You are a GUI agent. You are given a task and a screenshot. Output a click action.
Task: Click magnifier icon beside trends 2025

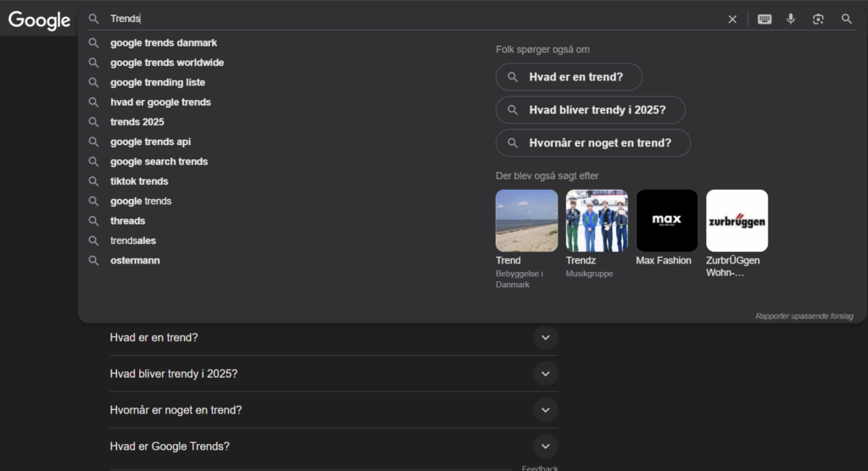pos(93,122)
